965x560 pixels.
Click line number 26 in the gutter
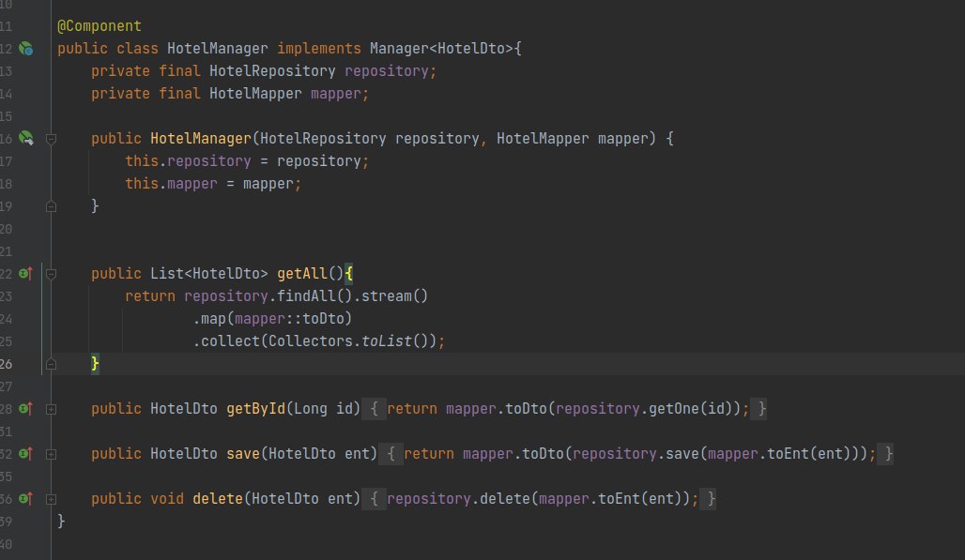click(x=7, y=364)
